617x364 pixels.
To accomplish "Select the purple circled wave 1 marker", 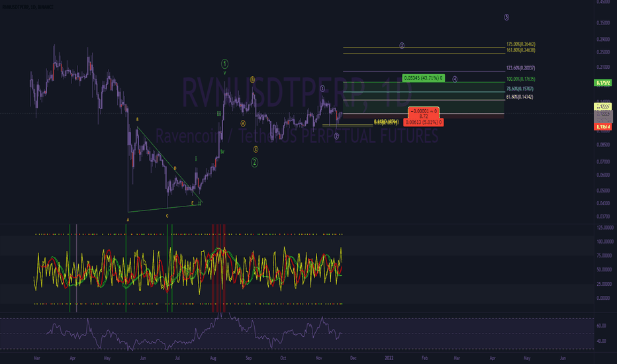I will coord(322,89).
